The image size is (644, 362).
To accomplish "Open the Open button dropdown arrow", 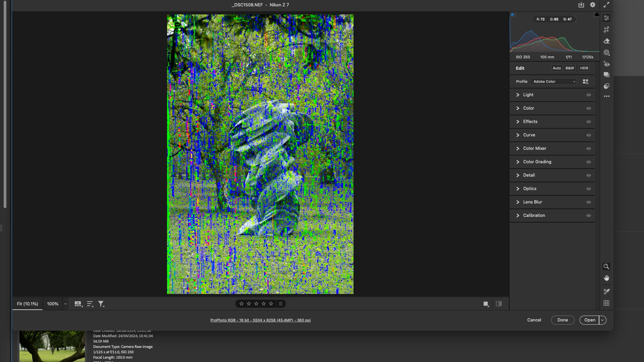I will (603, 320).
